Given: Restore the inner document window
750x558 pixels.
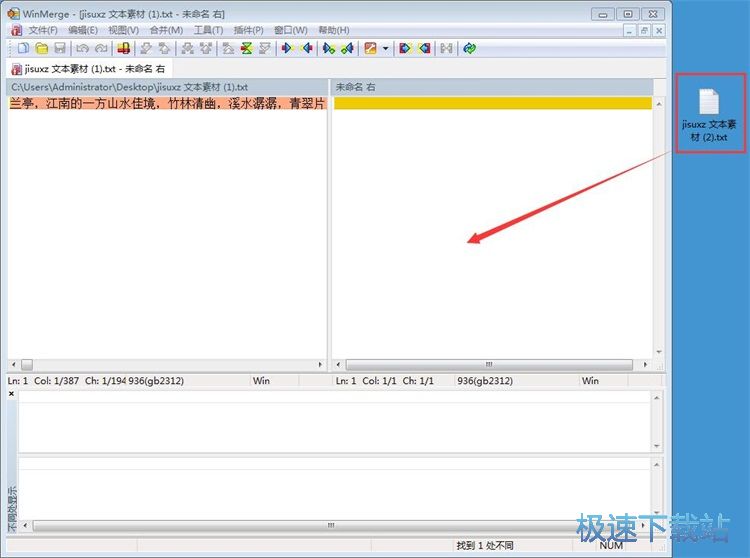Looking at the screenshot, I should click(x=644, y=31).
